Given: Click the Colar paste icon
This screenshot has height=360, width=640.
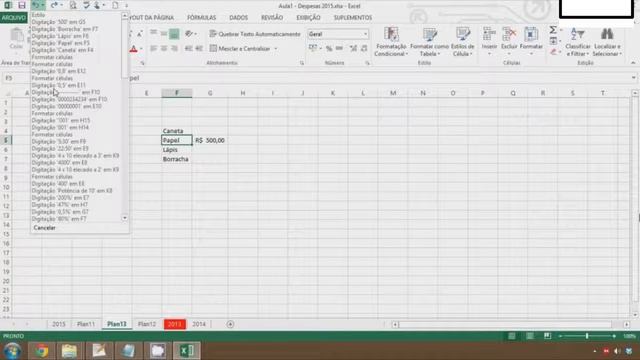Looking at the screenshot, I should click(16, 39).
